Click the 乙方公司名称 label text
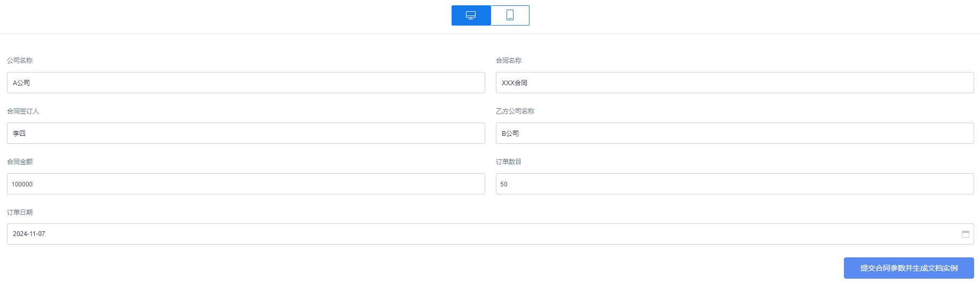Viewport: 980px width, 284px height. click(x=515, y=111)
